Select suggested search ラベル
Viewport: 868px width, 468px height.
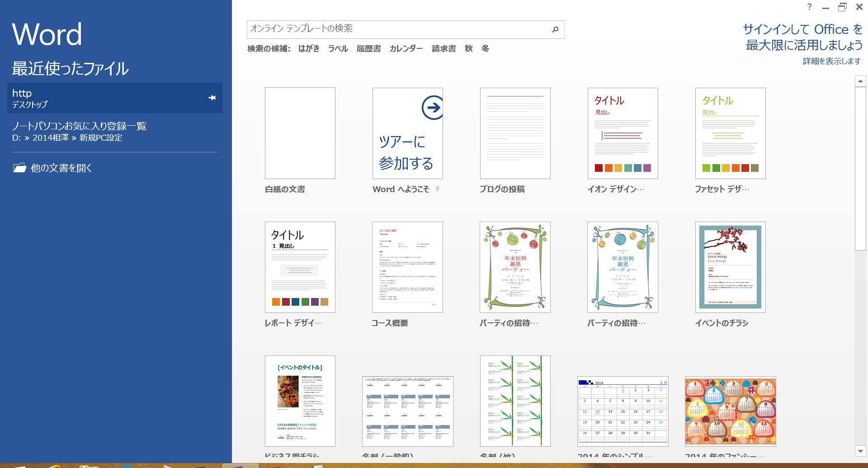click(x=338, y=48)
